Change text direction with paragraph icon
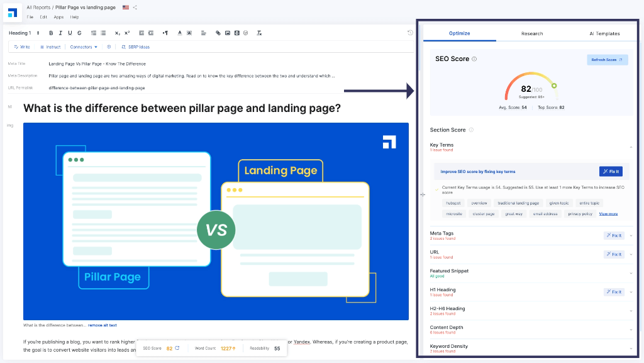The width and height of the screenshot is (644, 363). pyautogui.click(x=165, y=33)
